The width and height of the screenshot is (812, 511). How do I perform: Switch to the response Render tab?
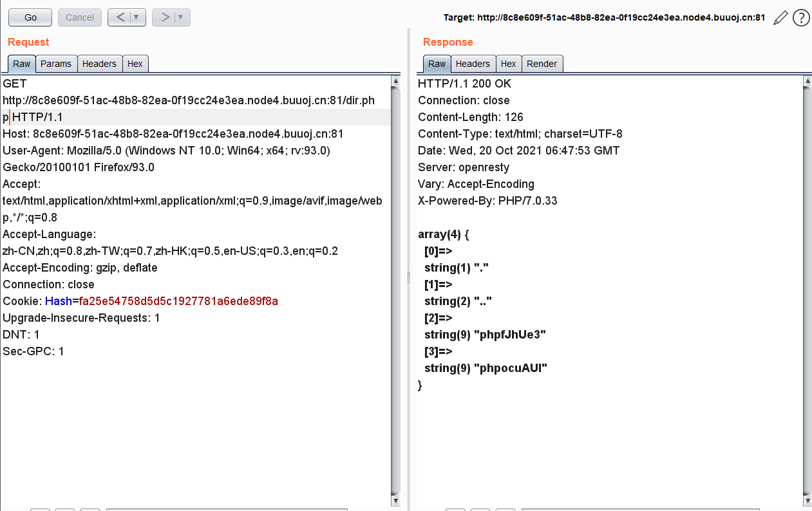[542, 64]
